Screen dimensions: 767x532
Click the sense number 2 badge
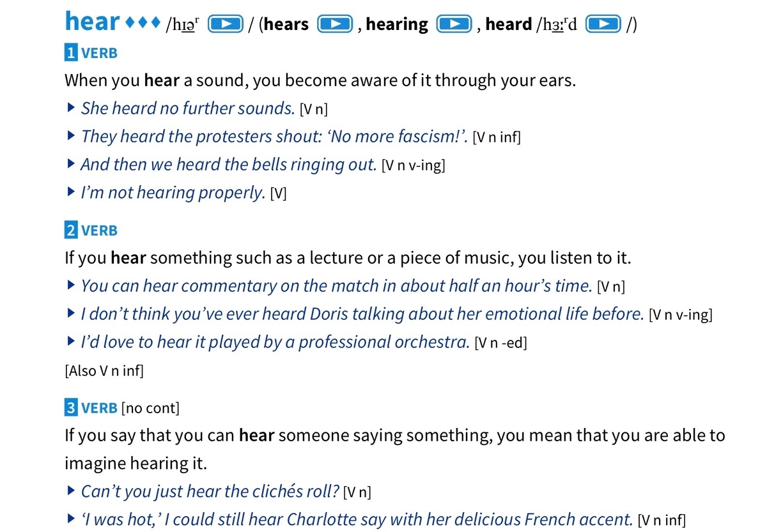71,230
